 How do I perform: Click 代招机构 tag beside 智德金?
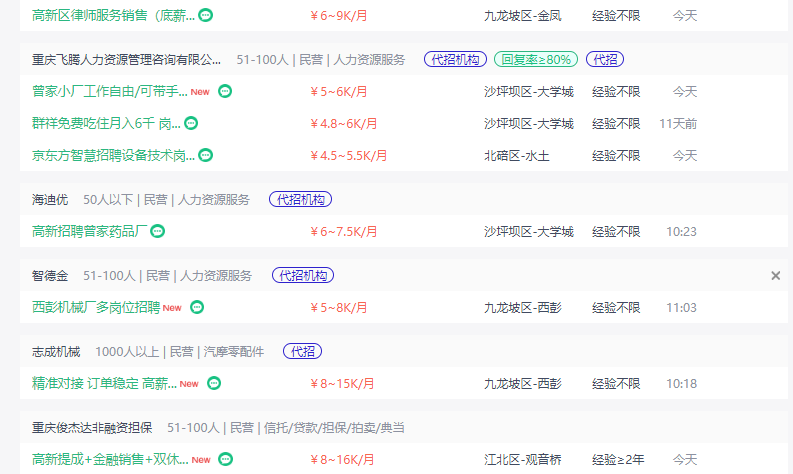point(303,275)
